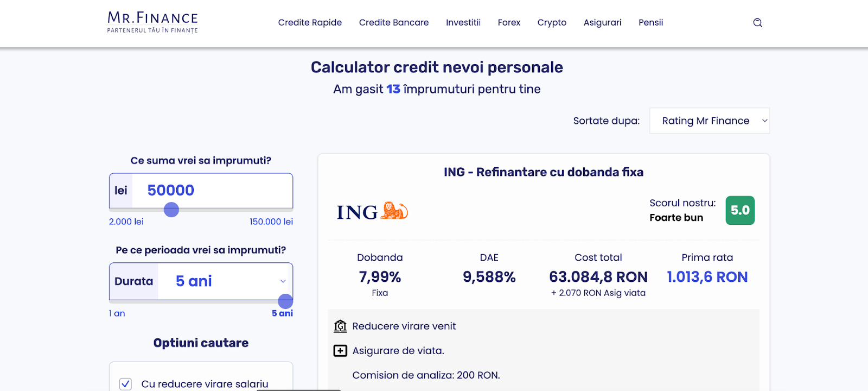Image resolution: width=868 pixels, height=391 pixels.
Task: Open ING - Refinantare cu dobanda fixa title
Action: point(544,172)
